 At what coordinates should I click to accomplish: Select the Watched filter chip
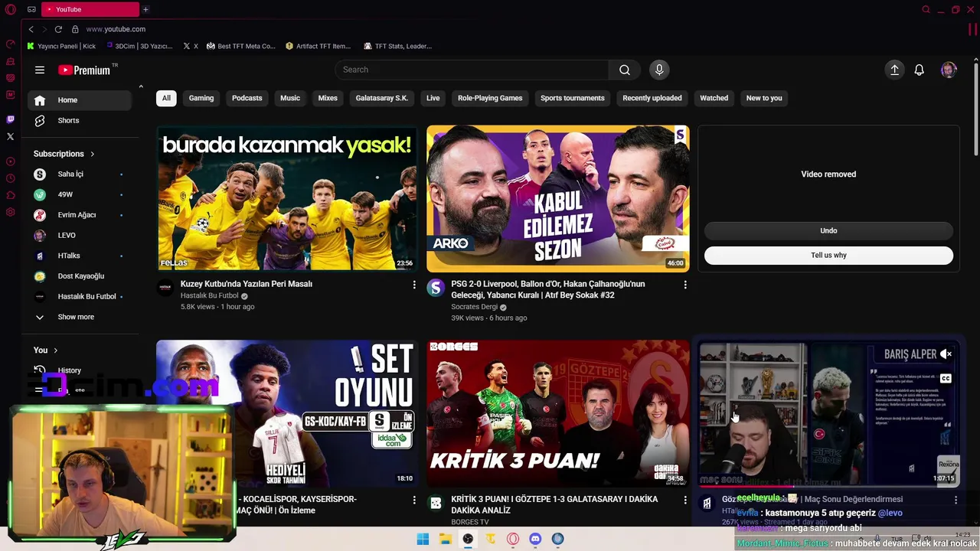coord(714,98)
